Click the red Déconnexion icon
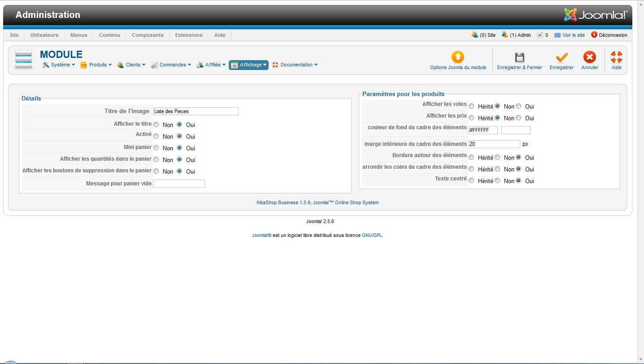Screen dimensions: 644x364 tap(594, 35)
